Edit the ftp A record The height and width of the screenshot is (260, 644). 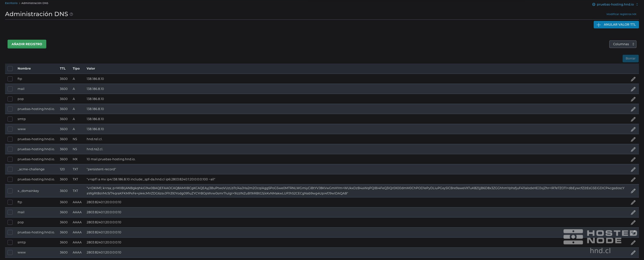click(x=633, y=79)
